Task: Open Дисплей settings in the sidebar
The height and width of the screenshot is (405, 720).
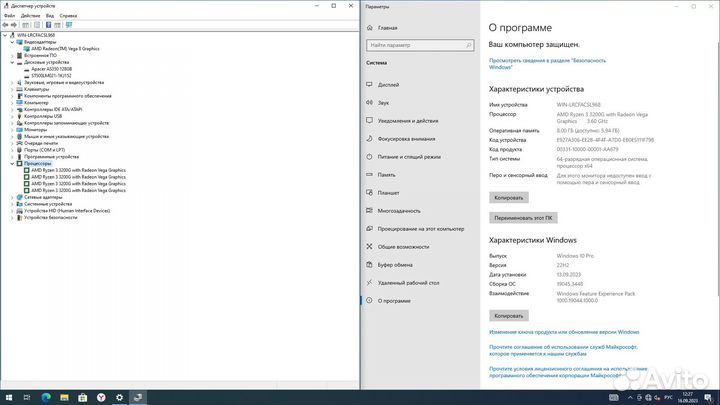Action: coord(389,85)
